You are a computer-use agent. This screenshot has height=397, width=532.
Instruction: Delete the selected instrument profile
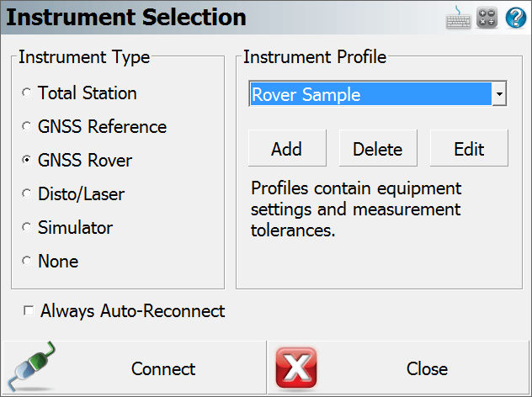coord(378,148)
